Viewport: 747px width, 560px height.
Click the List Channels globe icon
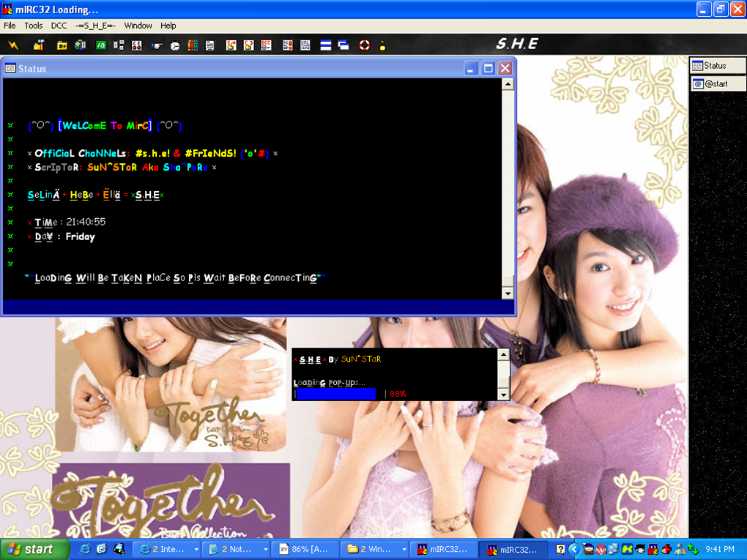(80, 45)
